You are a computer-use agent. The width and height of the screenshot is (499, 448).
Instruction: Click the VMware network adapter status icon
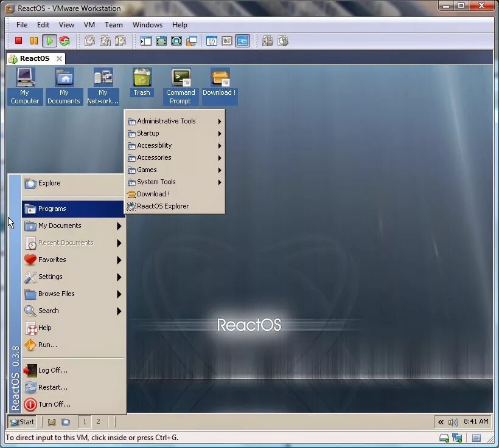point(457,438)
